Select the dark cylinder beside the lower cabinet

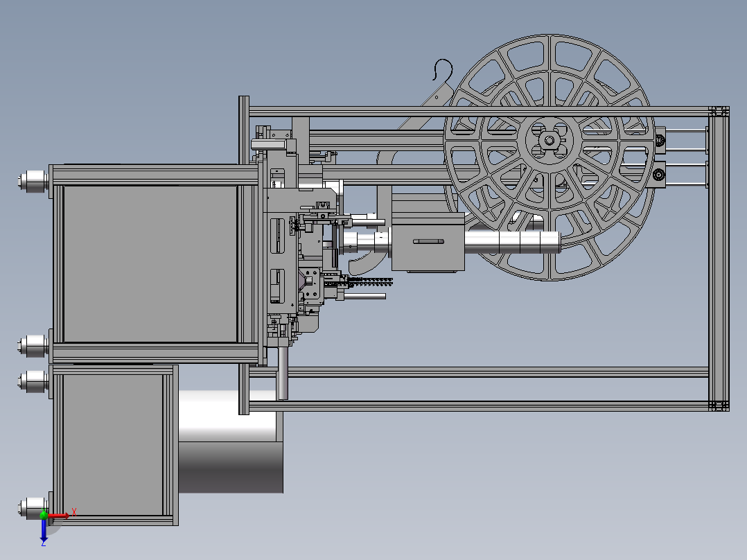click(231, 441)
